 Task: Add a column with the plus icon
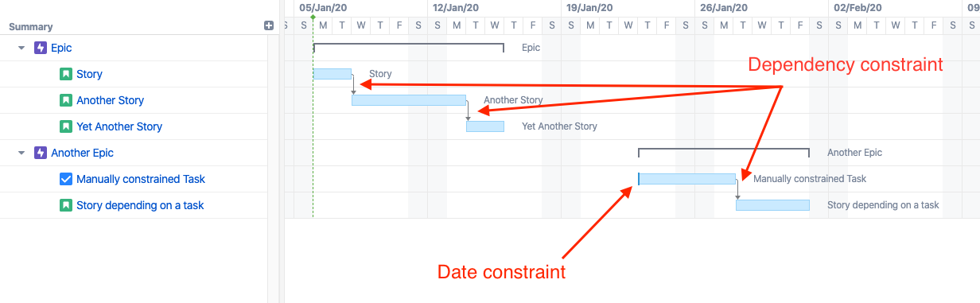269,25
